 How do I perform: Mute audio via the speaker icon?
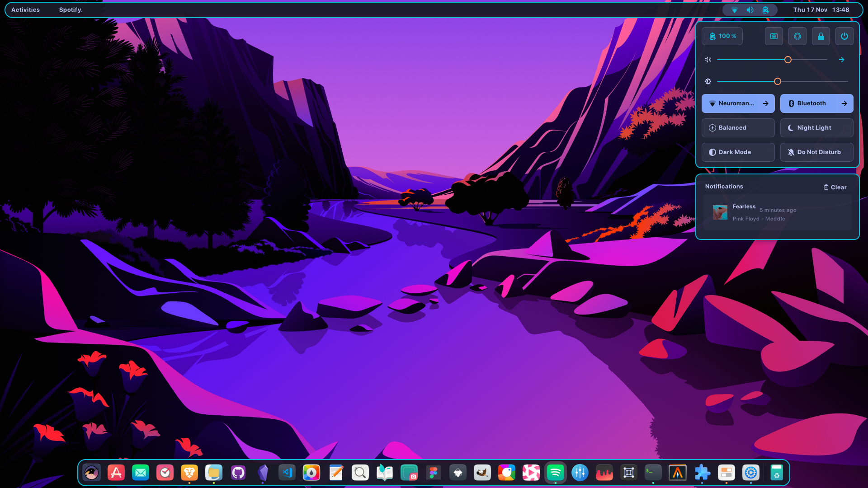coord(708,60)
